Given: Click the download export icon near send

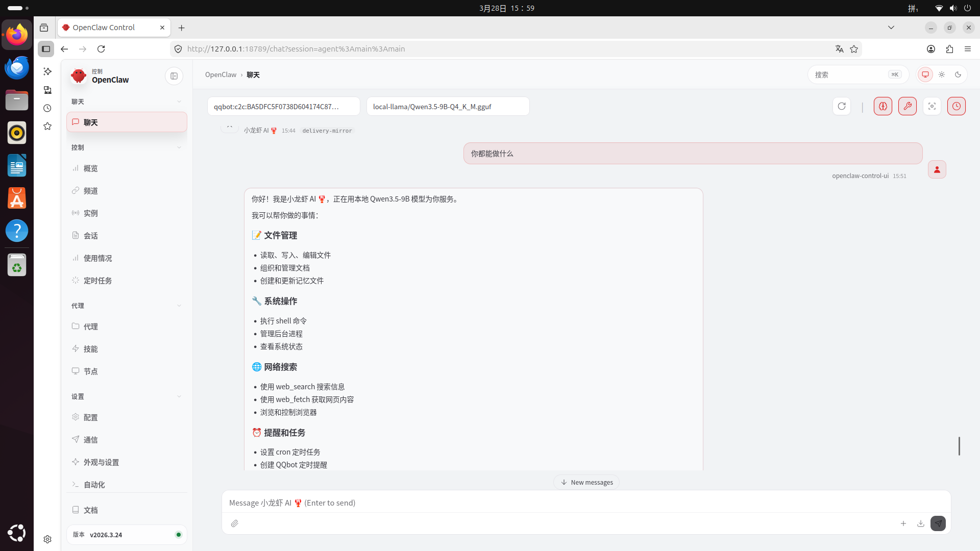Looking at the screenshot, I should pyautogui.click(x=920, y=523).
